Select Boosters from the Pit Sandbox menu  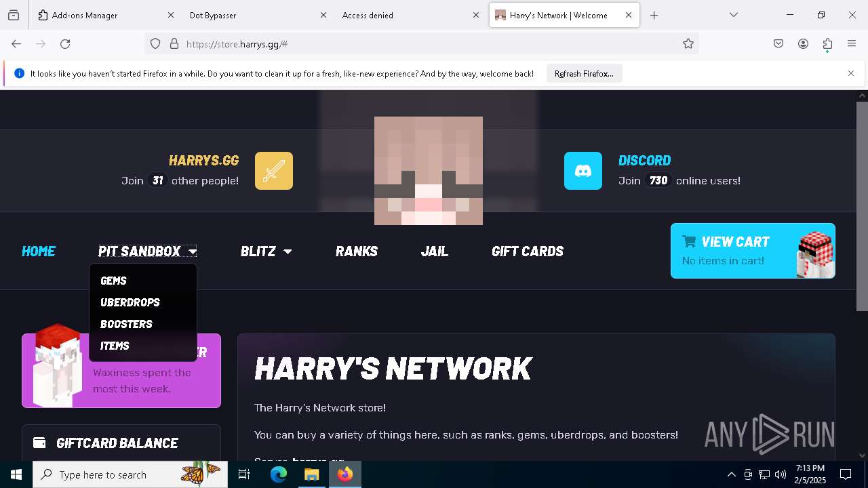tap(126, 324)
